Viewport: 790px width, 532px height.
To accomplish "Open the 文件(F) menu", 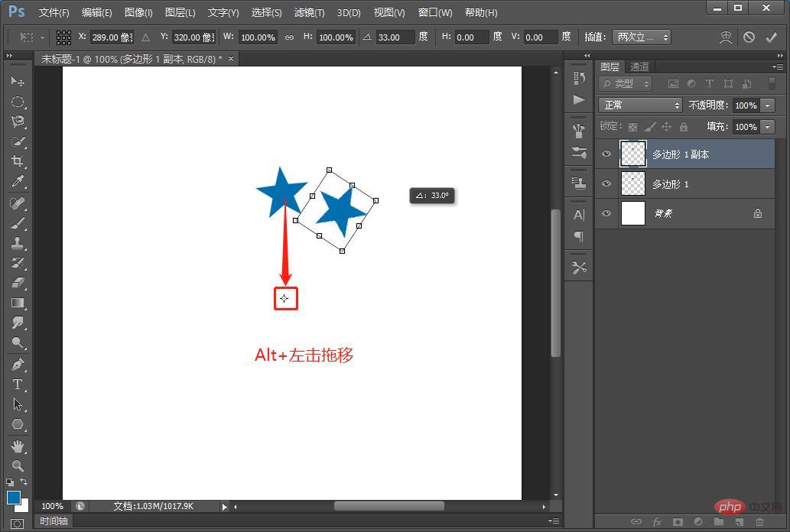I will tap(54, 12).
